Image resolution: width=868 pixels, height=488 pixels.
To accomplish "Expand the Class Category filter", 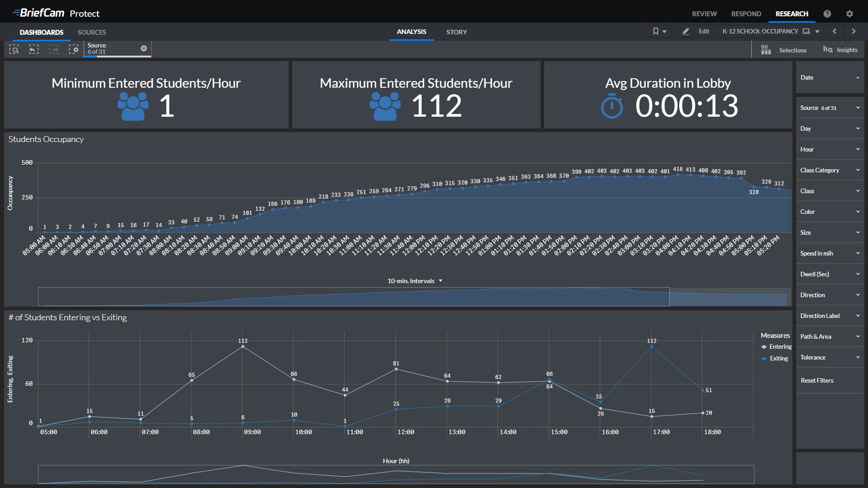I will [x=830, y=170].
